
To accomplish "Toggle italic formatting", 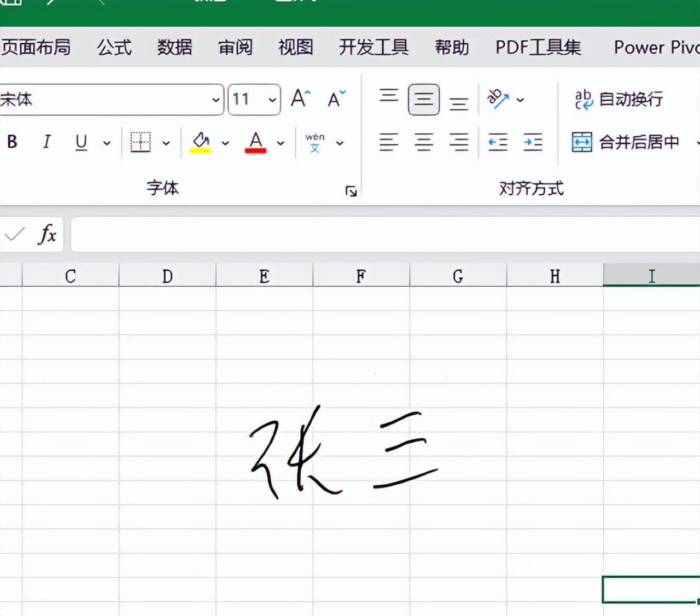I will pos(46,142).
